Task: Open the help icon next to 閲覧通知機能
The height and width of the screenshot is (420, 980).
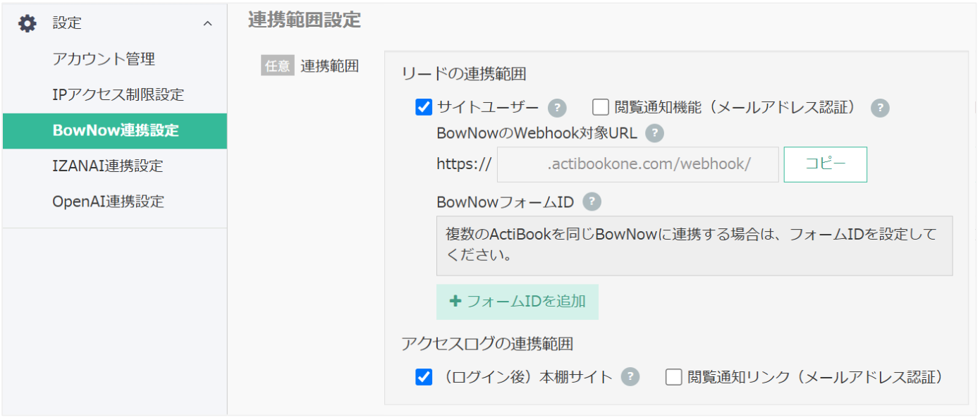Action: [x=880, y=108]
